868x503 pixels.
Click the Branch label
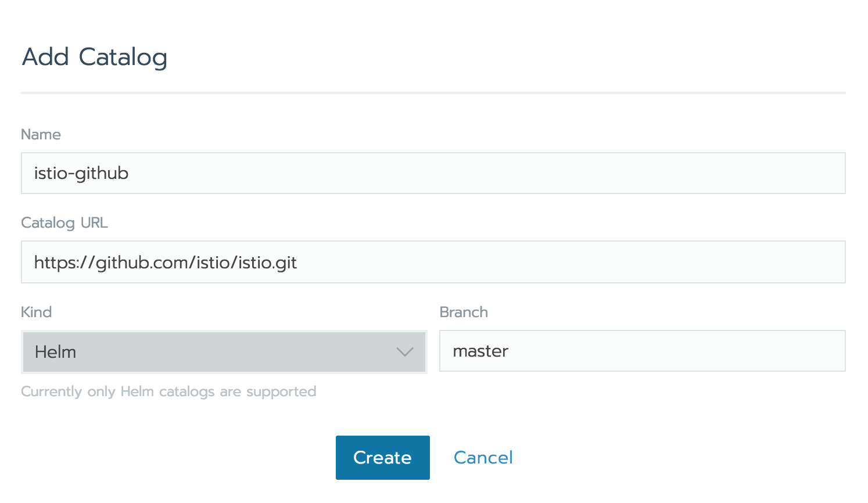[x=464, y=312]
